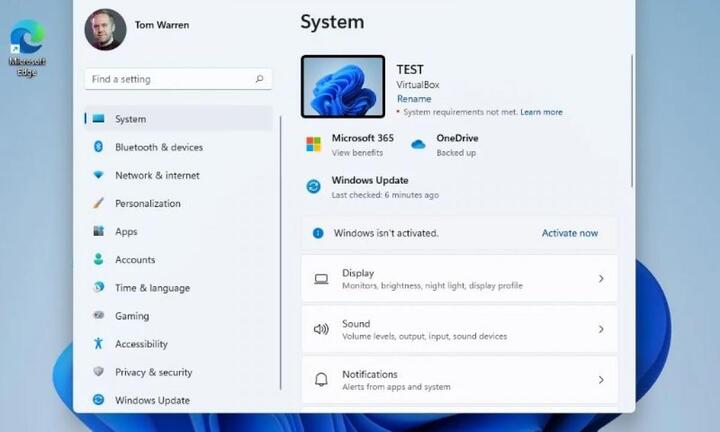Click Tom Warren's profile picture
This screenshot has width=720, height=432.
tap(105, 29)
